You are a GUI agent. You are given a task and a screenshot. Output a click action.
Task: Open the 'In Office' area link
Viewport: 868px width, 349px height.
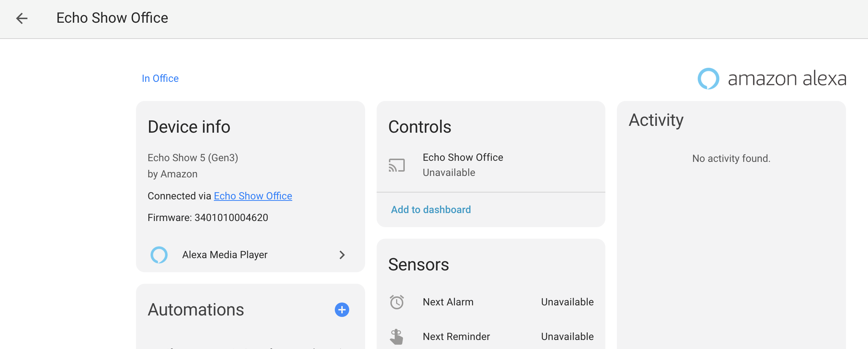pyautogui.click(x=160, y=79)
